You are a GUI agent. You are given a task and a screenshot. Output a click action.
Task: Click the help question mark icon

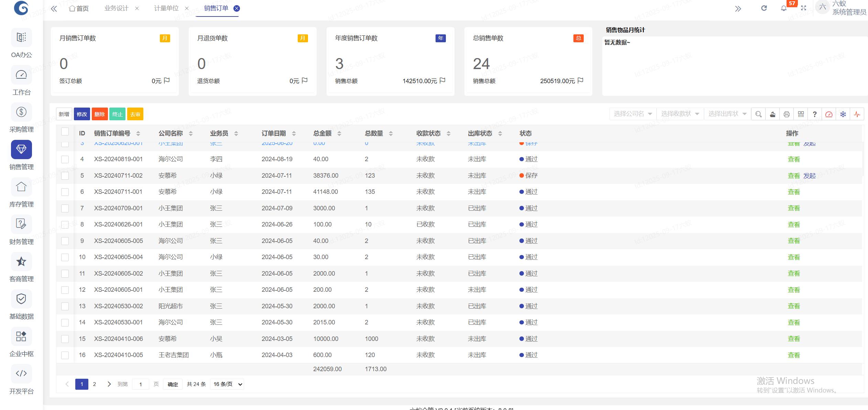(x=814, y=114)
